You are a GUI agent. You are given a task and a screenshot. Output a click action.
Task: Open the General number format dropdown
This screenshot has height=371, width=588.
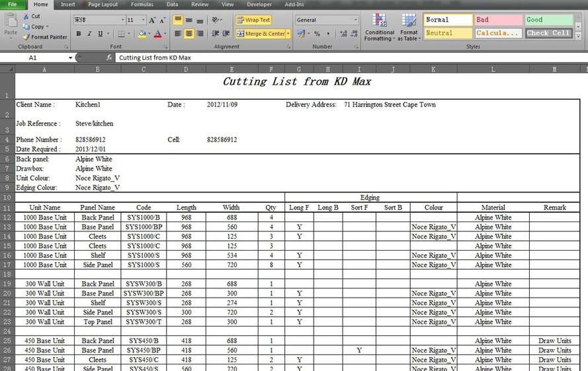pyautogui.click(x=355, y=20)
